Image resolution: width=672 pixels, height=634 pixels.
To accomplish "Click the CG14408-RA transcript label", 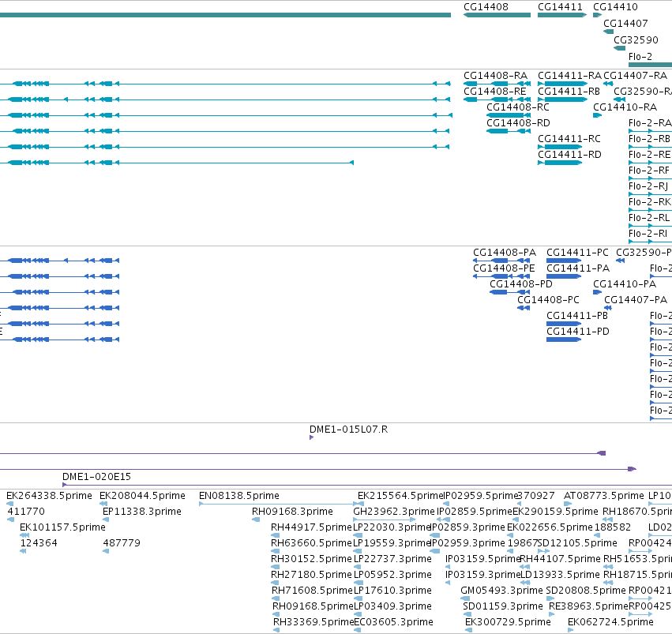I will point(495,76).
